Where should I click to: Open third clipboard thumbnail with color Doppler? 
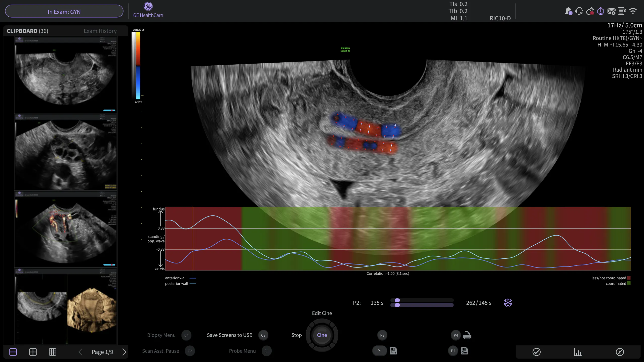pos(66,229)
